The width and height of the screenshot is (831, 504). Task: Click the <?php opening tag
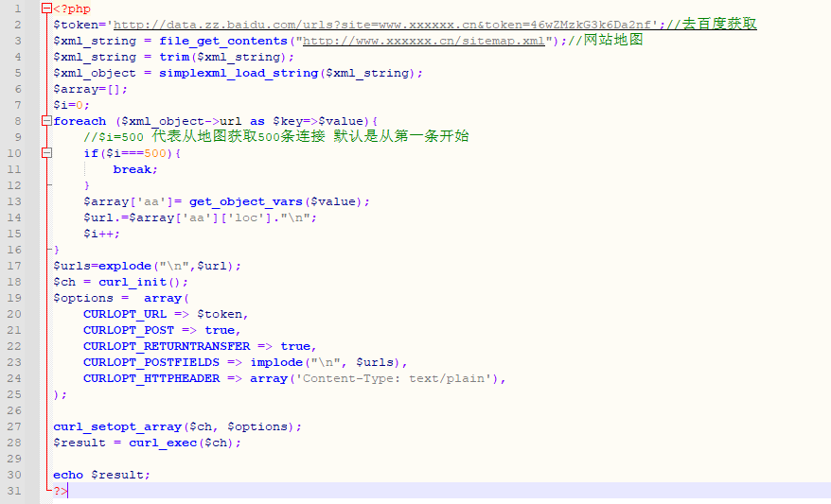pos(72,9)
